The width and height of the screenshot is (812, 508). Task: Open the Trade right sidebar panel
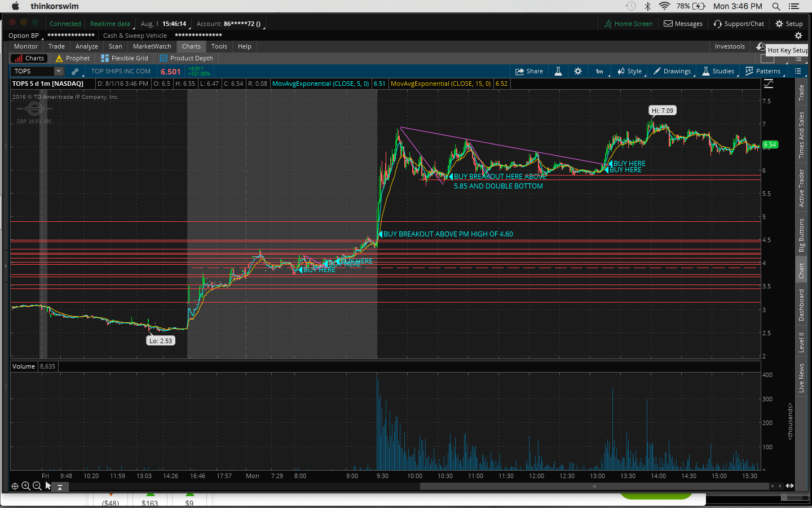[801, 93]
